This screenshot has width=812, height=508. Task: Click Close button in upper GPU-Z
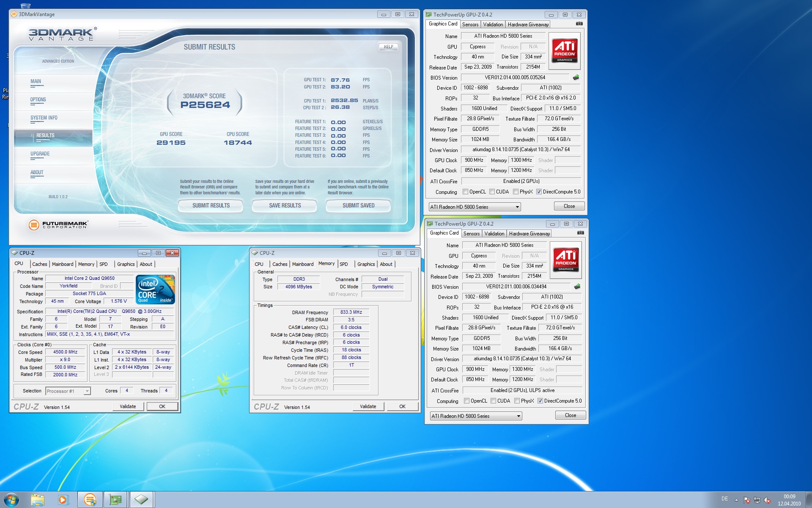pos(569,206)
